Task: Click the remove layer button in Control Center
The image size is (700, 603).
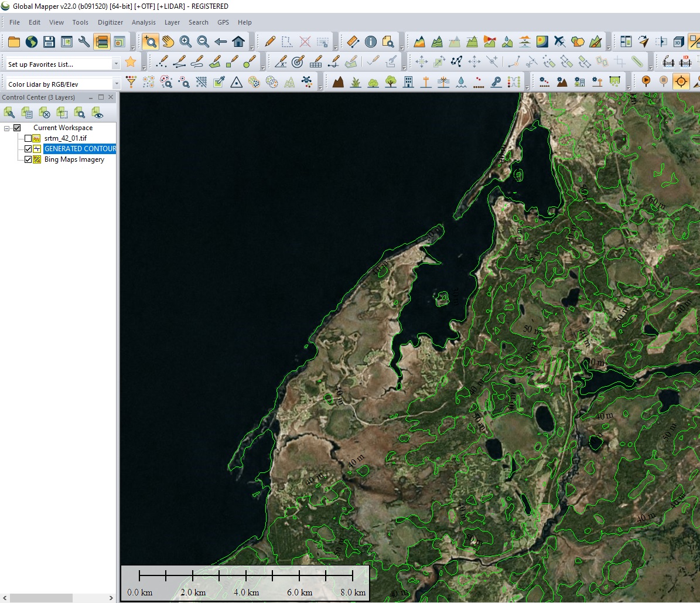Action: click(45, 113)
